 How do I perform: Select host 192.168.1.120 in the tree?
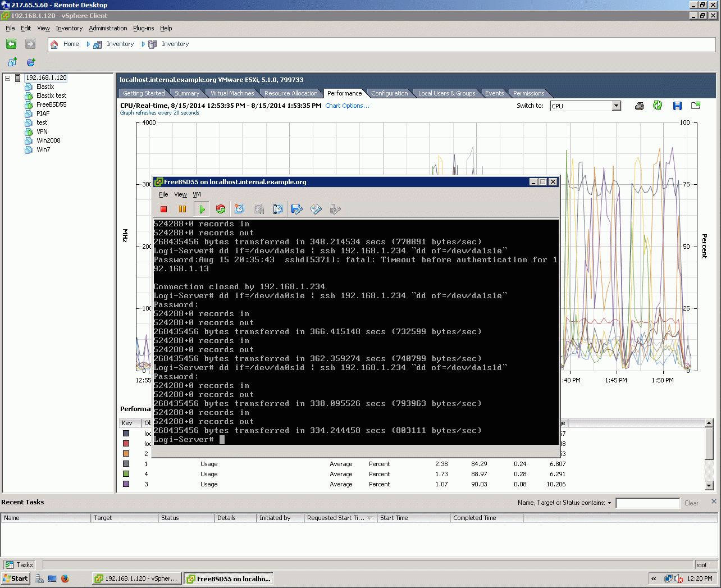46,78
